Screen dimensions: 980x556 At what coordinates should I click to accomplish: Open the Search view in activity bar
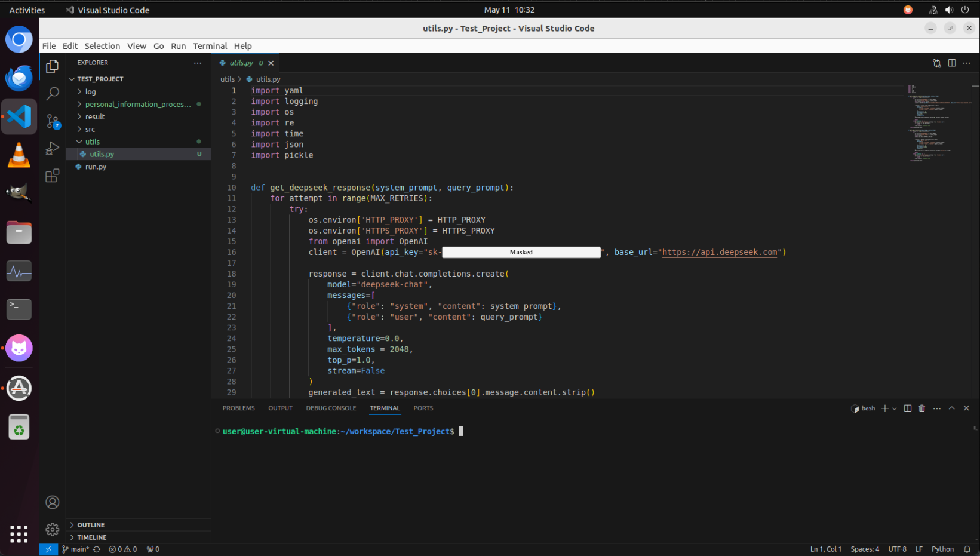click(x=53, y=93)
